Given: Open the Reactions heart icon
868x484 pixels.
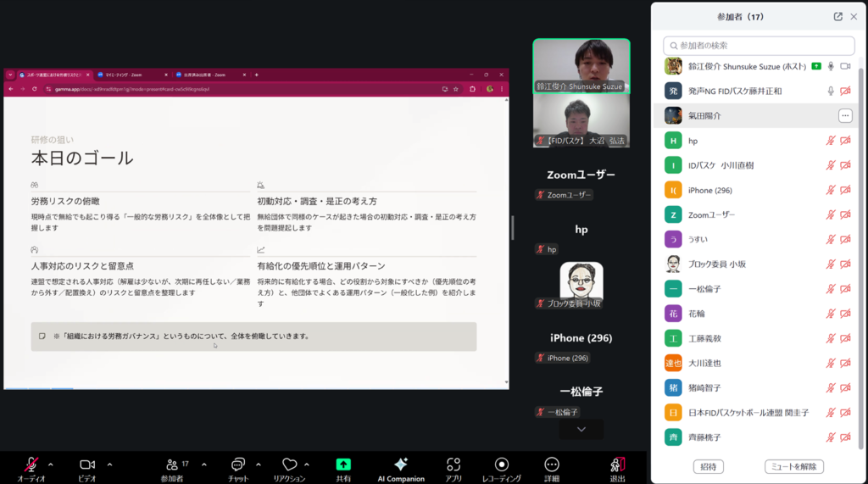Looking at the screenshot, I should pos(289,465).
